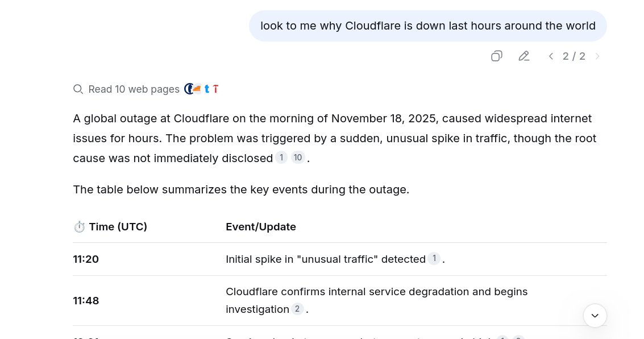This screenshot has width=644, height=339.
Task: Click the "Time (UTC)" column header
Action: coord(118,227)
